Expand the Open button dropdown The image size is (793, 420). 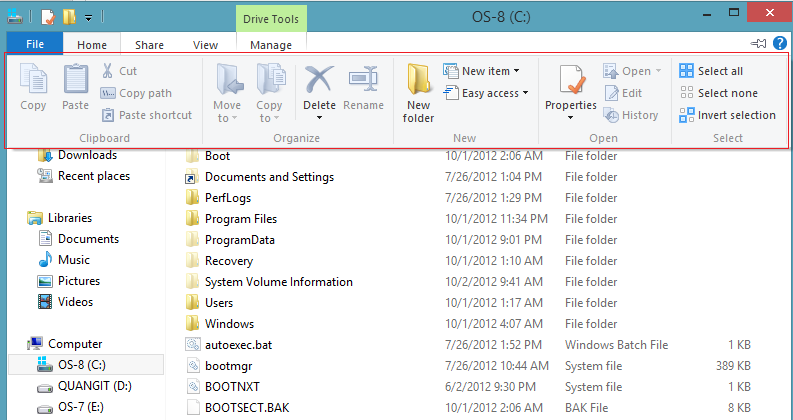coord(658,71)
